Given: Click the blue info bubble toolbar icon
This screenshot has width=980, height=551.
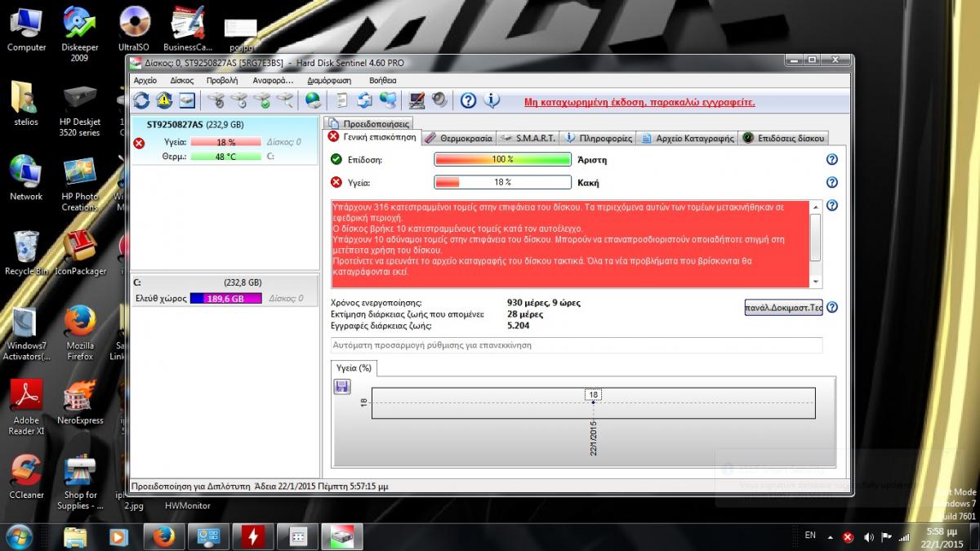Looking at the screenshot, I should point(491,100).
